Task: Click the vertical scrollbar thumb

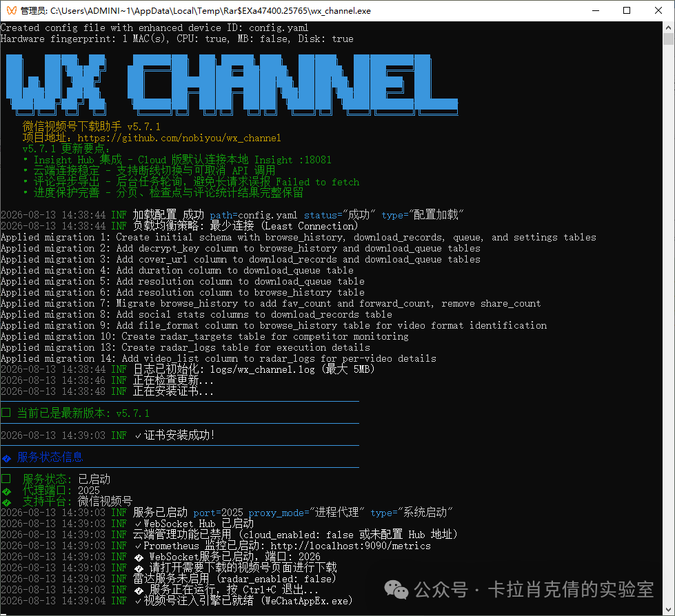Action: pyautogui.click(x=668, y=39)
